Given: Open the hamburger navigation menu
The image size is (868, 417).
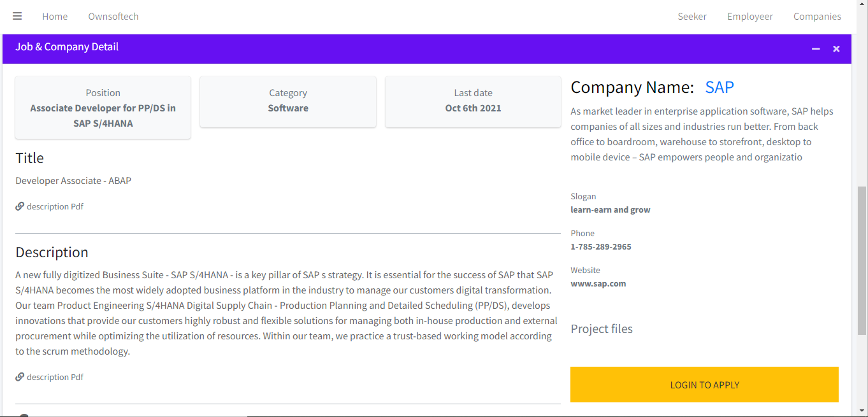Looking at the screenshot, I should 17,17.
